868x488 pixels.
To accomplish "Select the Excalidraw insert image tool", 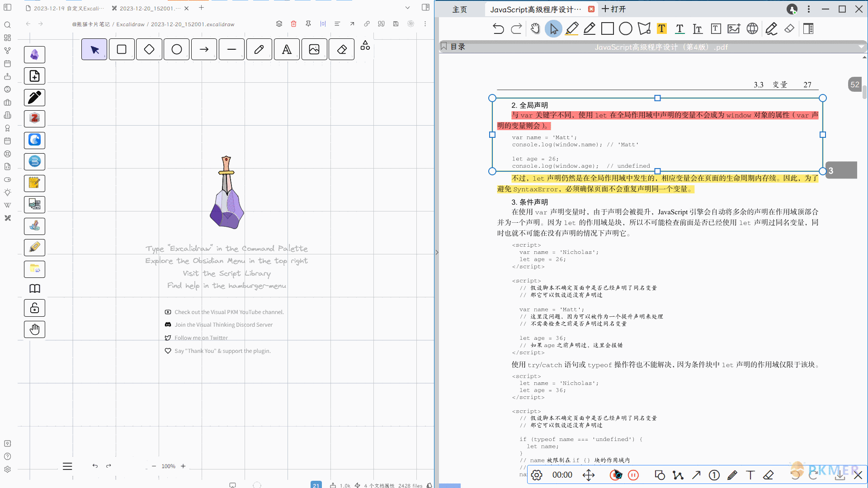I will pyautogui.click(x=314, y=49).
